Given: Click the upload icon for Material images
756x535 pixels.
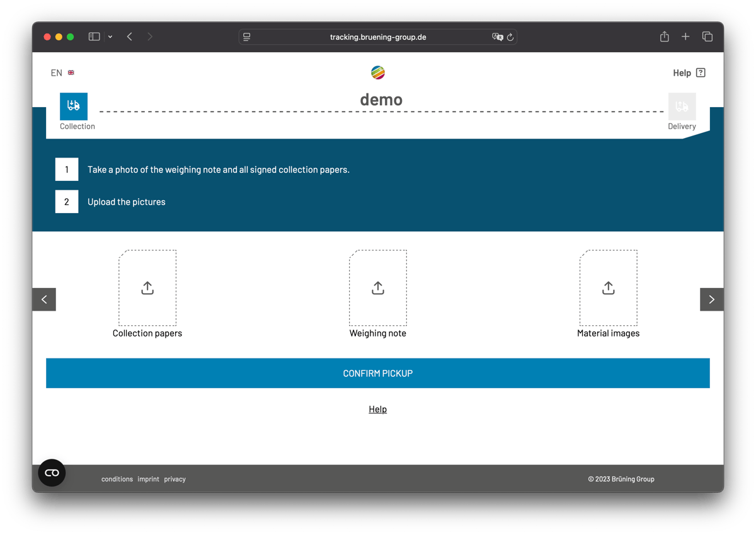Looking at the screenshot, I should [x=608, y=287].
